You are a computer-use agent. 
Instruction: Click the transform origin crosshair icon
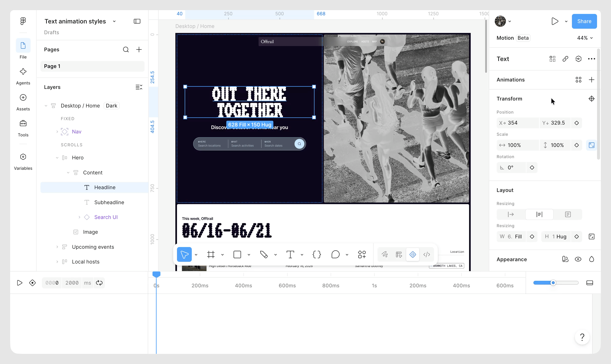tap(592, 99)
